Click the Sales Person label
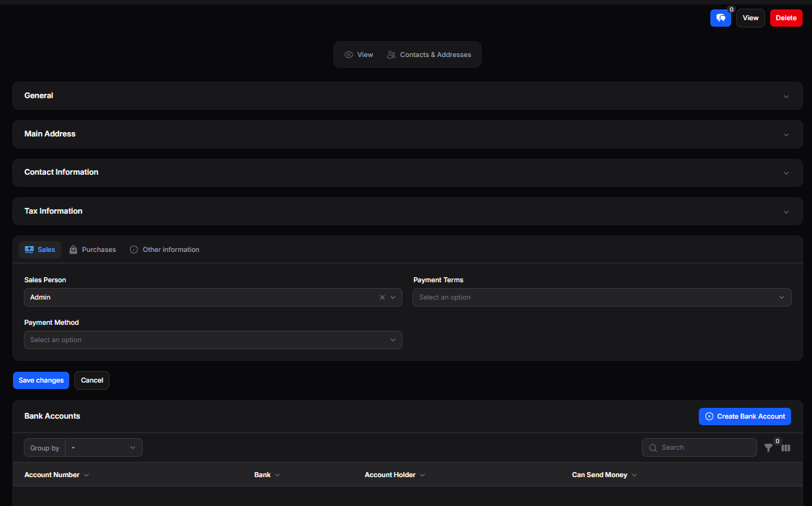This screenshot has width=812, height=506. click(45, 280)
